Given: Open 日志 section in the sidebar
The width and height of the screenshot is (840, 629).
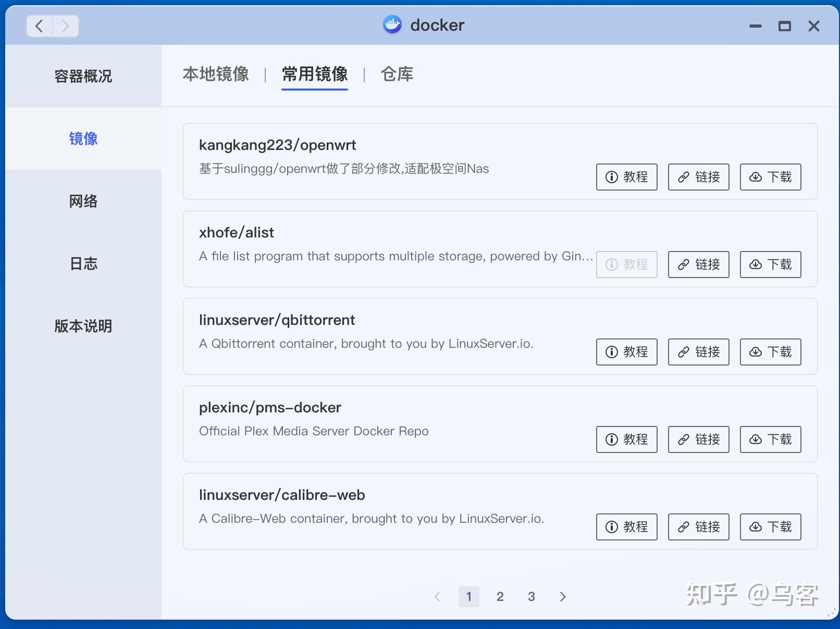Looking at the screenshot, I should point(83,263).
